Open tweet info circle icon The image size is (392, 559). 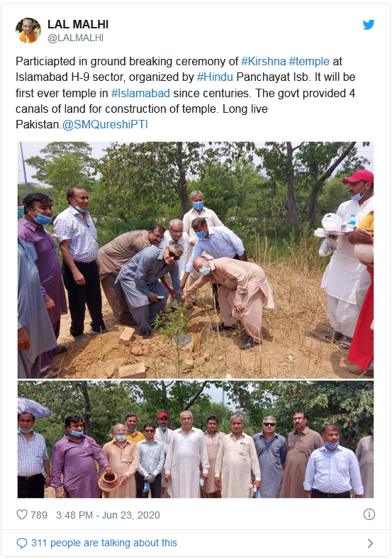click(x=369, y=514)
